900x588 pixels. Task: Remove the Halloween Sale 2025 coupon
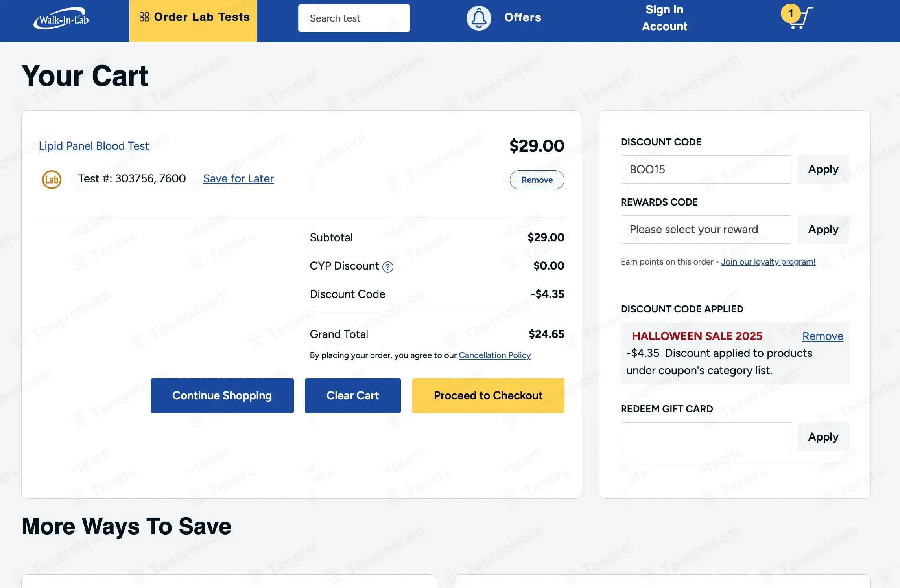(823, 336)
